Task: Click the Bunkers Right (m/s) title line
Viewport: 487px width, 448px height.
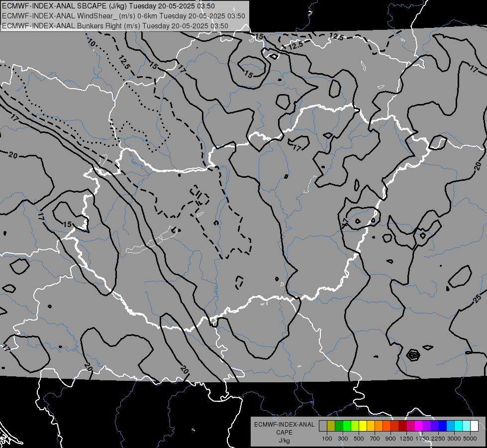Action: click(115, 26)
